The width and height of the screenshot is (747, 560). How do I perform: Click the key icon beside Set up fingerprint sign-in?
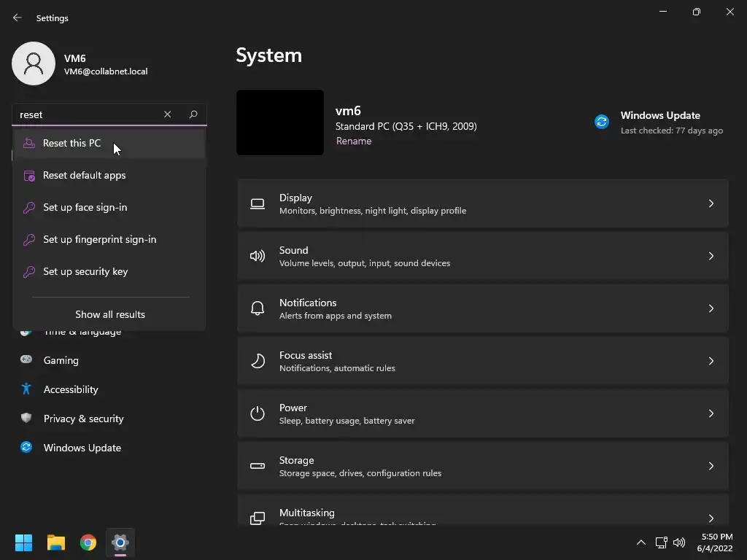(29, 239)
